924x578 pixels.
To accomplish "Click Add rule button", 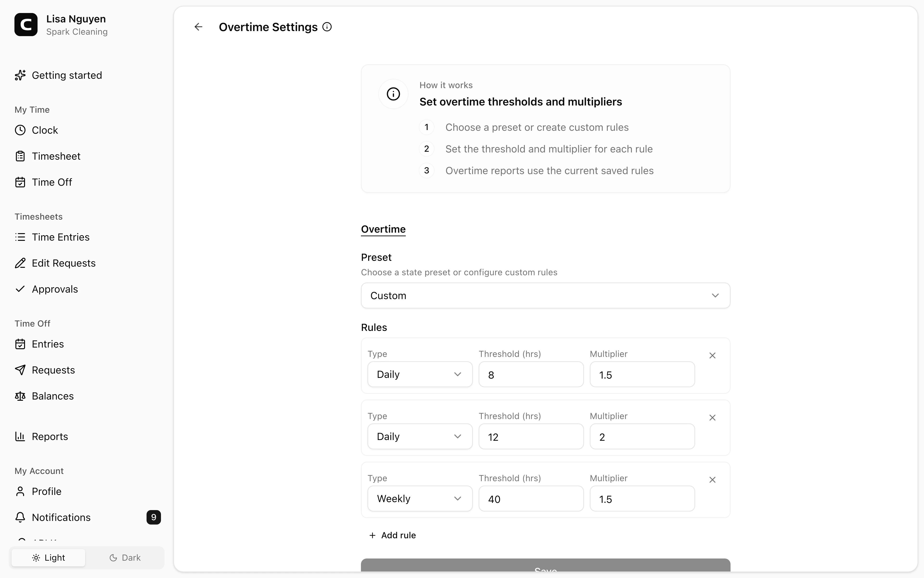I will pyautogui.click(x=392, y=535).
